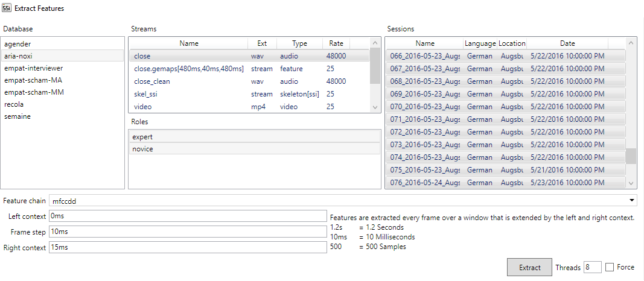This screenshot has height=281, width=644.
Task: Click the SSI app icon in title bar
Action: [x=7, y=8]
